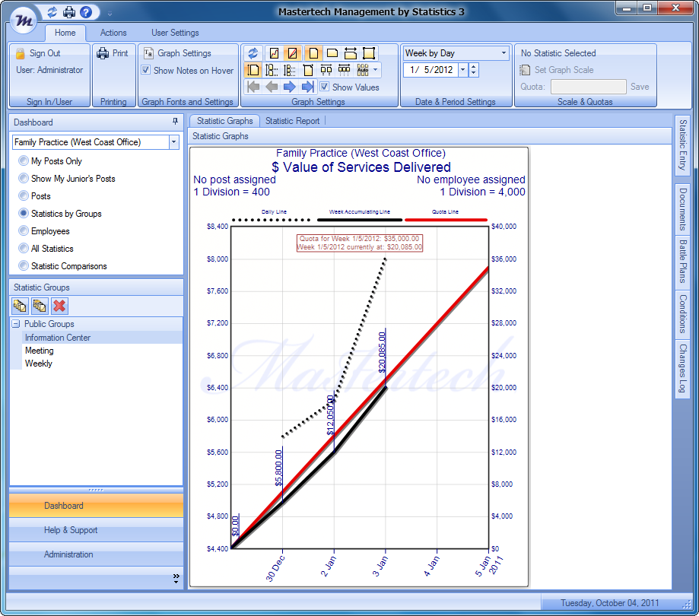Open Graph Settings button

(x=177, y=53)
